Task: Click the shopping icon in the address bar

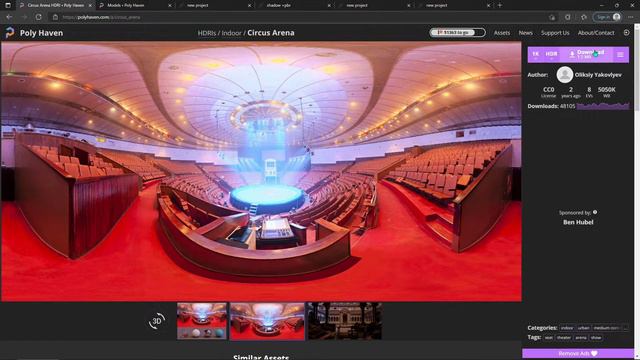Action: (552, 17)
